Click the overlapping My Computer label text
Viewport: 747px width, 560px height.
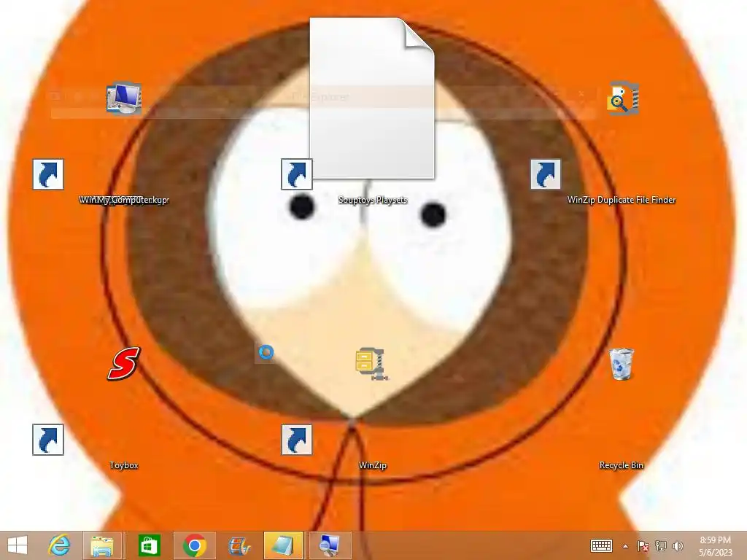point(124,200)
